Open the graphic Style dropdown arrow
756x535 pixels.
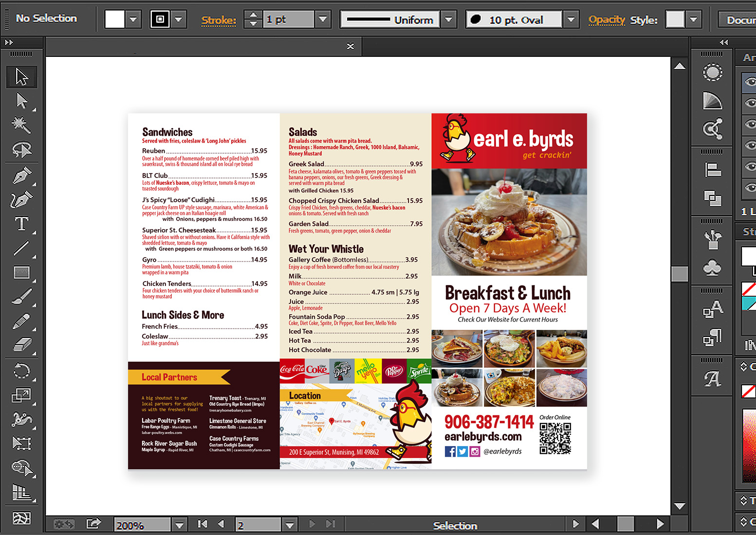[694, 20]
